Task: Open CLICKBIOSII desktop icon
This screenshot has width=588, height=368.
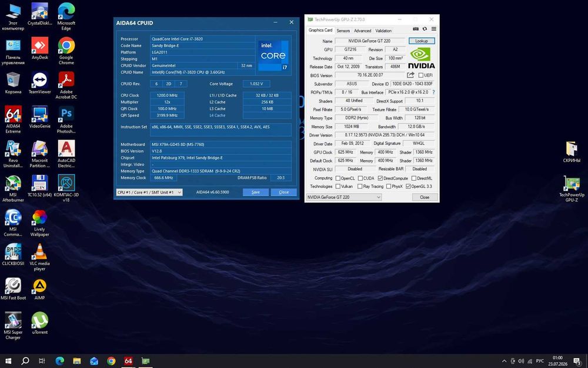Action: click(13, 254)
